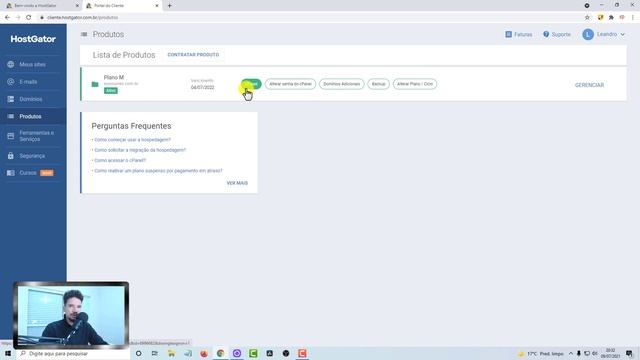The width and height of the screenshot is (640, 360).
Task: Click the browser address bar
Action: click(x=310, y=18)
